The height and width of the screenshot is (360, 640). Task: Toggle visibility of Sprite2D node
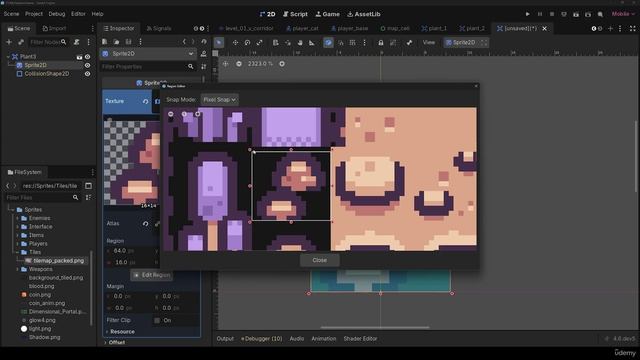tap(87, 65)
